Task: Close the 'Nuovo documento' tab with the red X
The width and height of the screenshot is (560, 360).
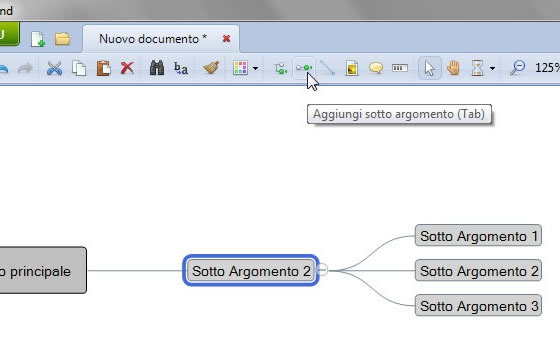Action: tap(226, 39)
